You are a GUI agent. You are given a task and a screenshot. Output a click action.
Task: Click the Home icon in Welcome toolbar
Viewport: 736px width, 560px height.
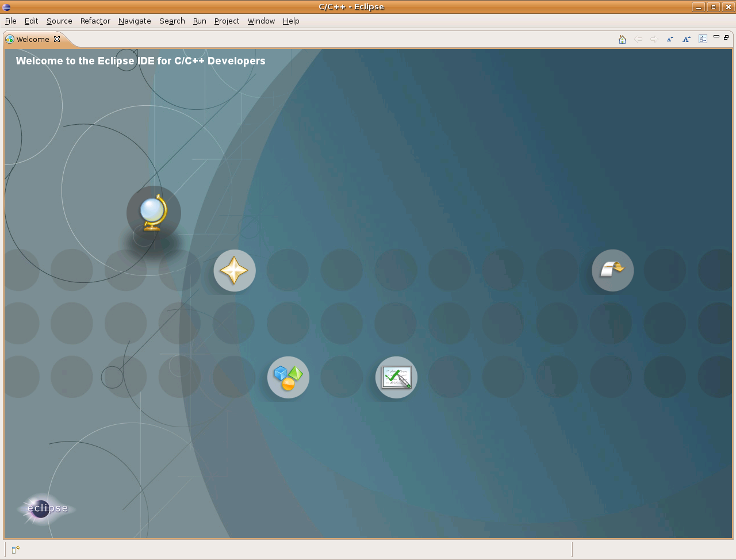tap(622, 39)
